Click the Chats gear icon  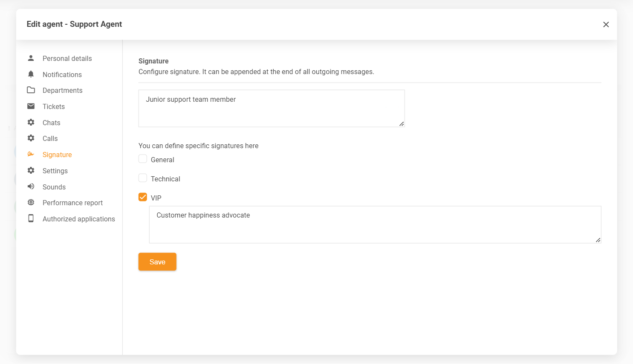tap(31, 122)
